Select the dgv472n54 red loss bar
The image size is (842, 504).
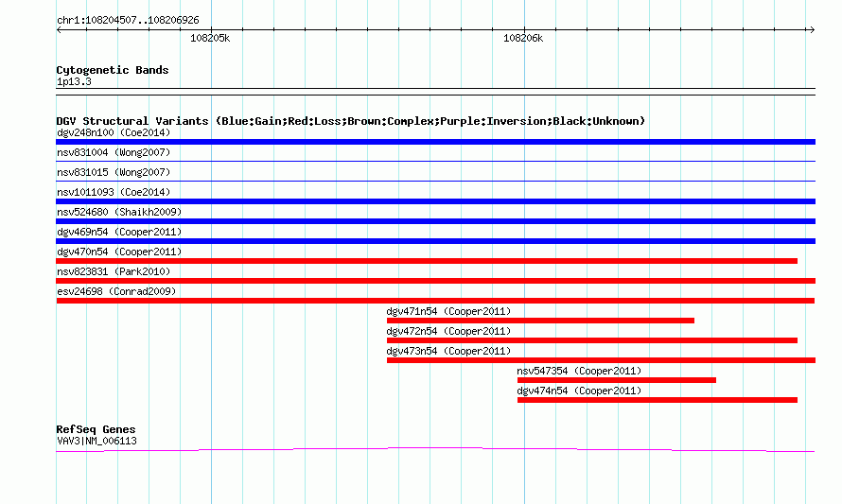591,340
